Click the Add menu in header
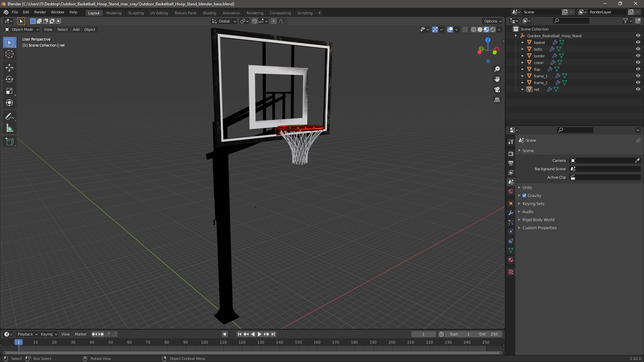This screenshot has height=362, width=644. pyautogui.click(x=76, y=29)
